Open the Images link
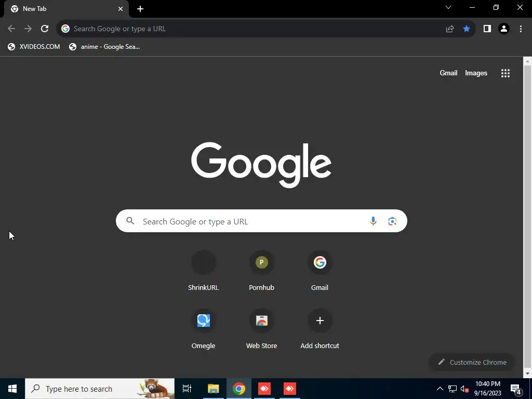The width and height of the screenshot is (532, 399). click(476, 73)
